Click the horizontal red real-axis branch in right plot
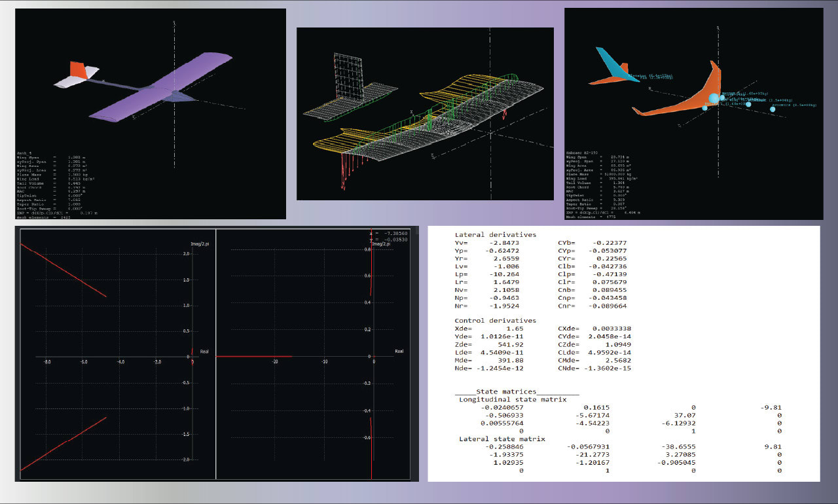This screenshot has height=504, width=838. 255,357
